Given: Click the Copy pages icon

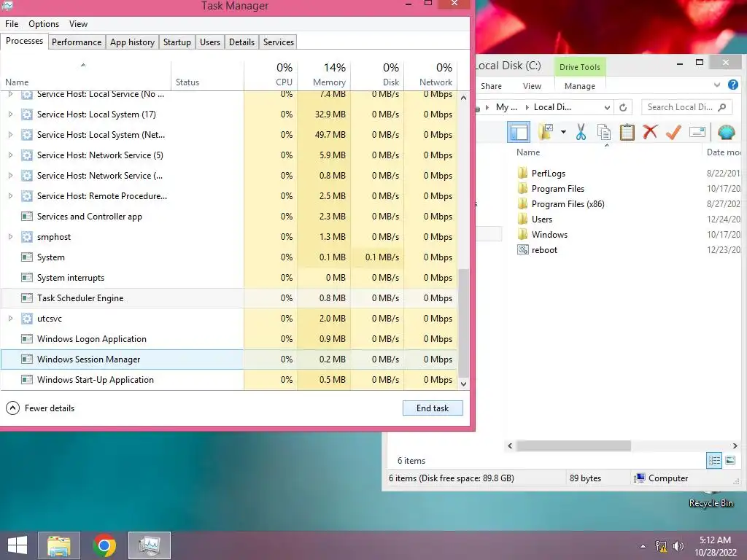Looking at the screenshot, I should 603,132.
